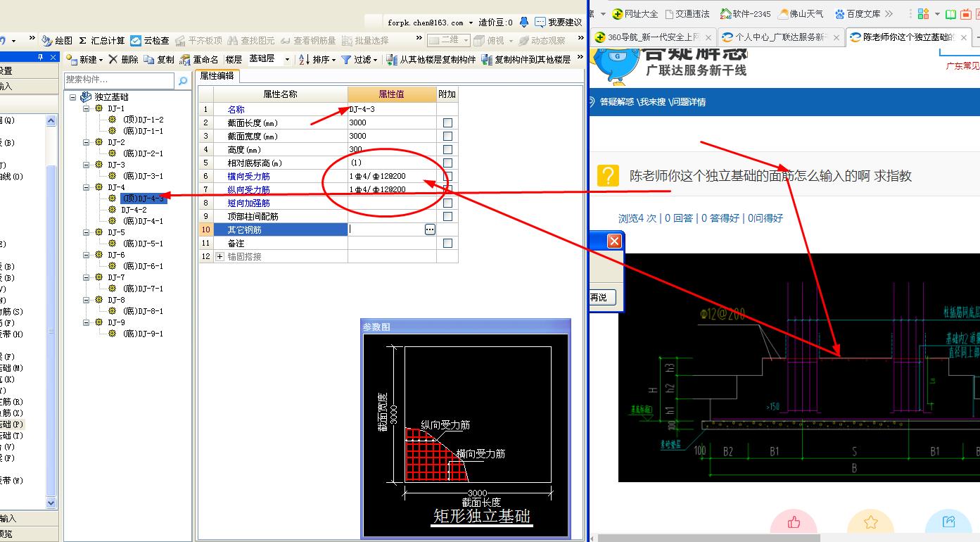The width and height of the screenshot is (980, 542).
Task: Tick 附加 checkbox for 截面宽度 row
Action: (x=447, y=136)
